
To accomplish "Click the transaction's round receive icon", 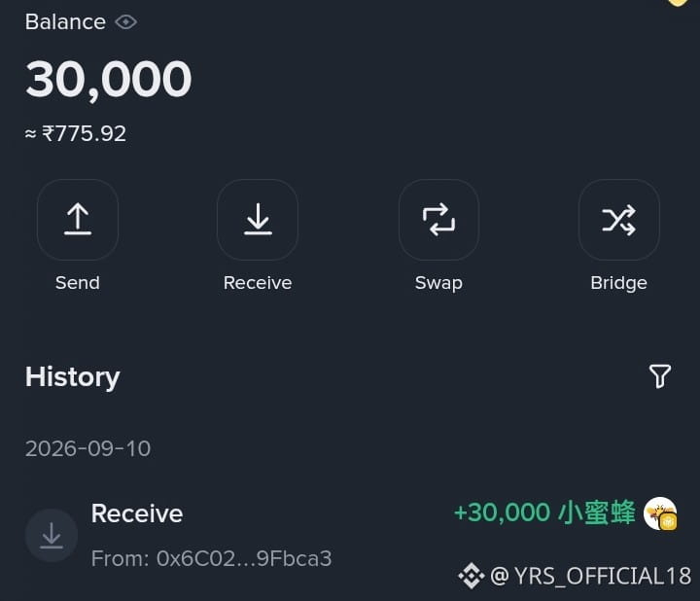I will (x=52, y=535).
